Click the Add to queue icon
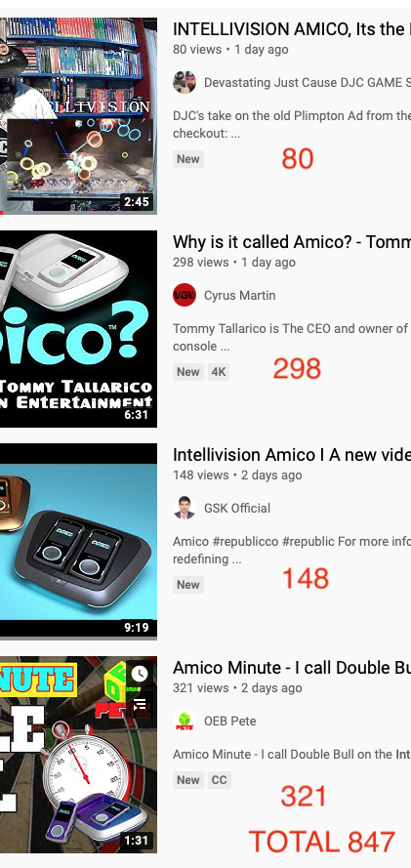Screen dimensions: 411x868 tap(140, 705)
